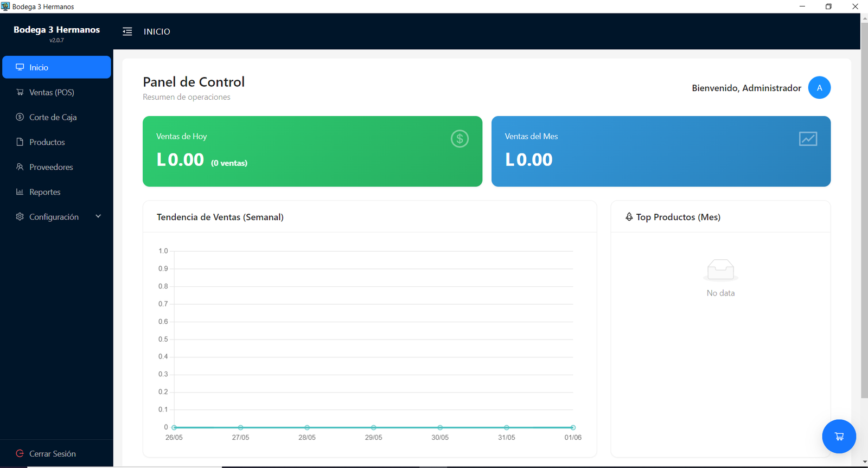
Task: Click the 29/05 data point on chart
Action: click(x=373, y=427)
